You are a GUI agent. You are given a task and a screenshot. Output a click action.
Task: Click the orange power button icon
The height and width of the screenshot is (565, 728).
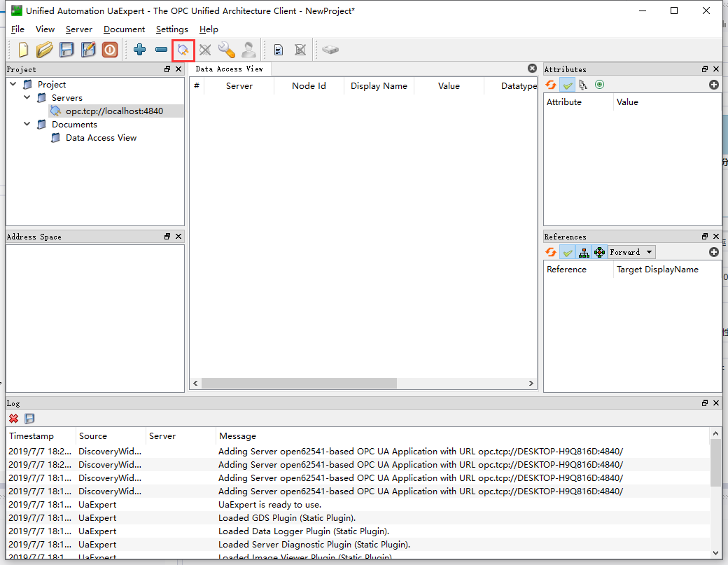point(110,50)
